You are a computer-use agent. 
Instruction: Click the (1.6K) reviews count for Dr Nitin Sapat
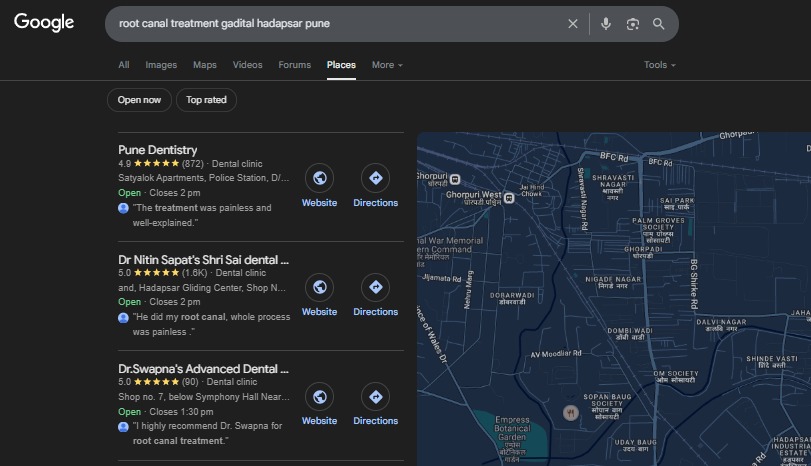pyautogui.click(x=194, y=273)
